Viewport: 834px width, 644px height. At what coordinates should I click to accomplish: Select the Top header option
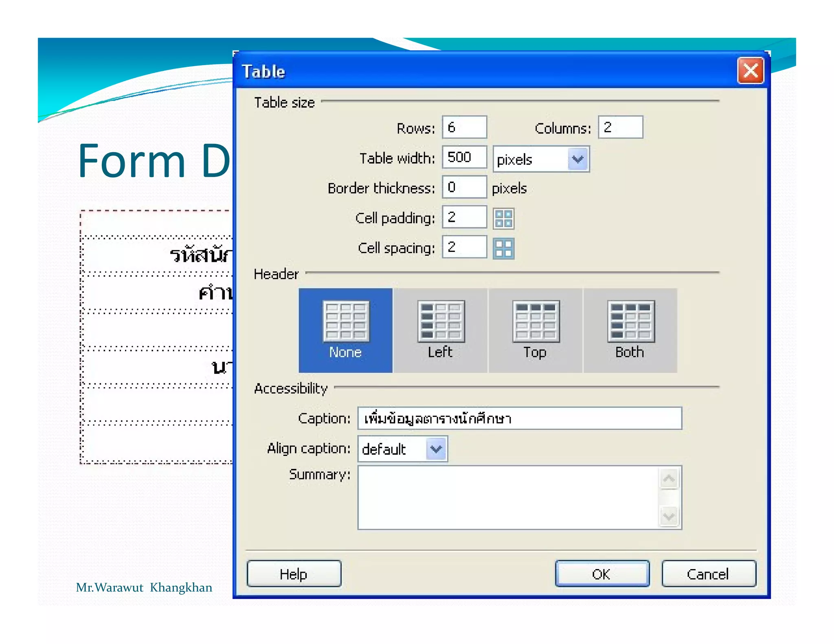tap(536, 331)
